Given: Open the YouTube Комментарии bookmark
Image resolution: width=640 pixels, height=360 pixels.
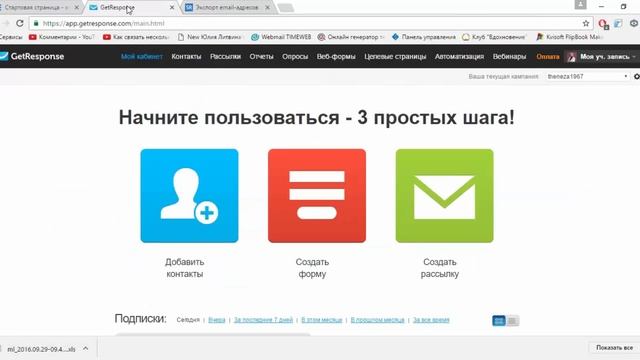Looking at the screenshot, I should (x=62, y=37).
